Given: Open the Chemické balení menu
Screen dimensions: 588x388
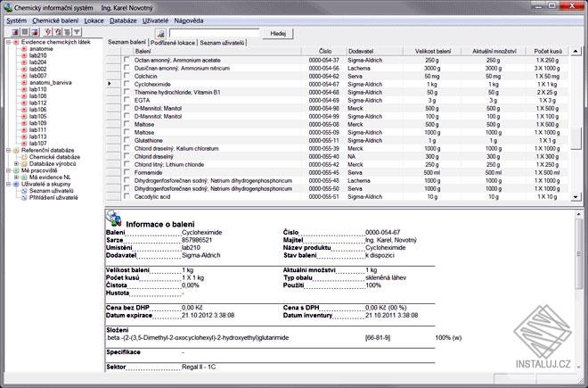Looking at the screenshot, I should [55, 19].
